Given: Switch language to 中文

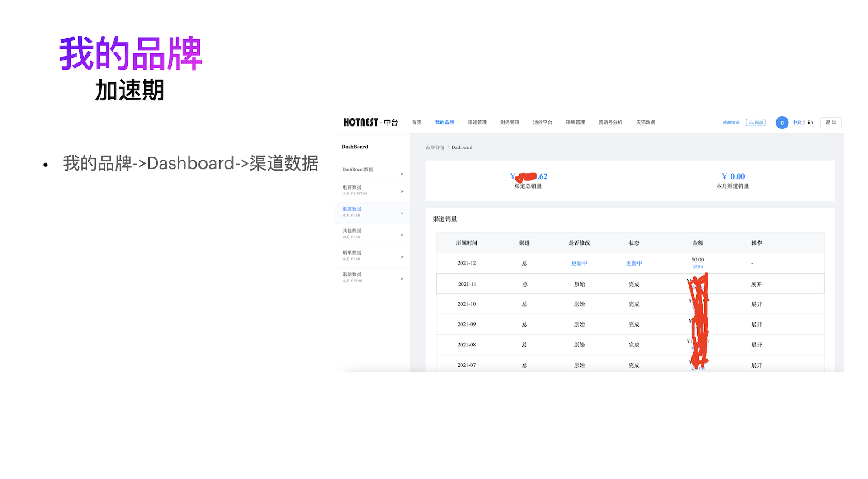Looking at the screenshot, I should pyautogui.click(x=797, y=123).
